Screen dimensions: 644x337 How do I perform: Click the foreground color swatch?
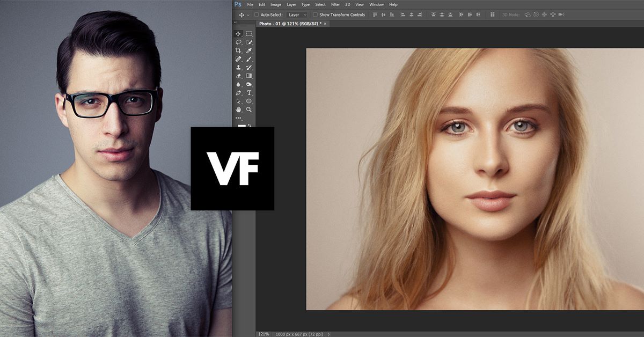click(x=241, y=126)
